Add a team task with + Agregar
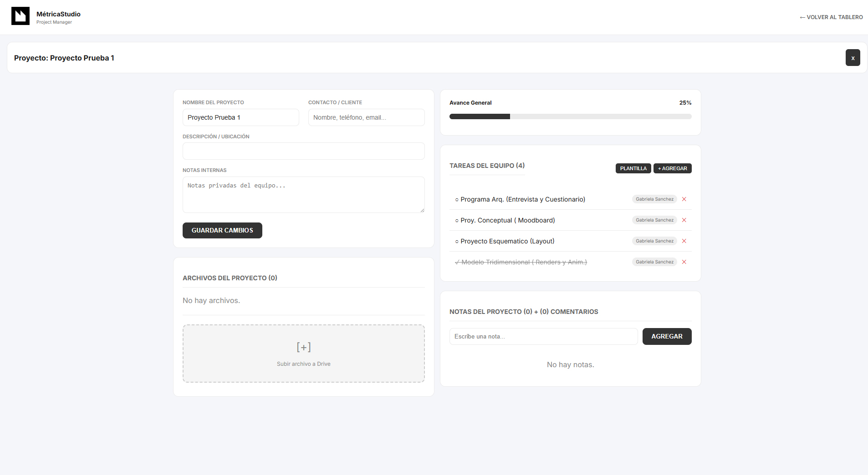The image size is (868, 475). [672, 168]
